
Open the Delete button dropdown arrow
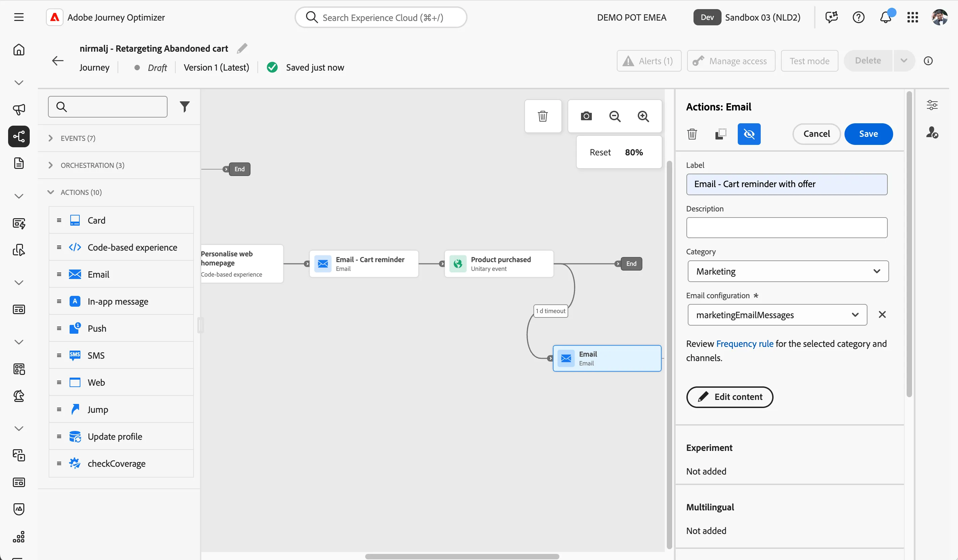[x=904, y=61]
